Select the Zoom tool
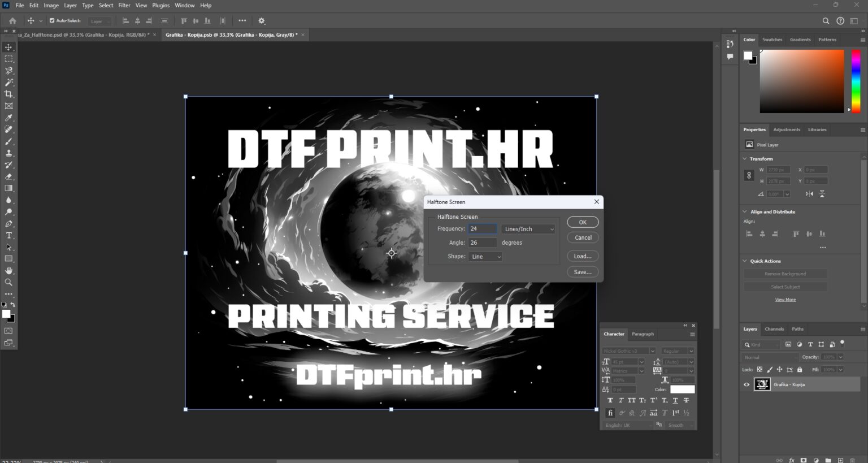The height and width of the screenshot is (463, 868). pyautogui.click(x=8, y=282)
